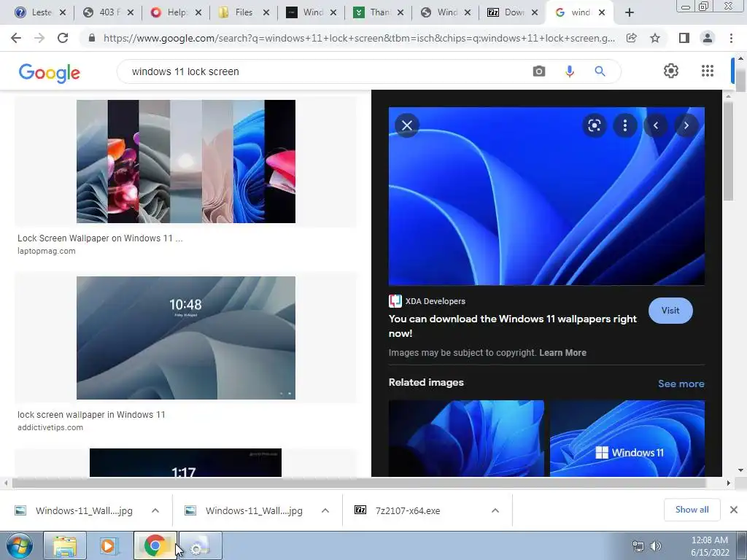Image resolution: width=747 pixels, height=560 pixels.
Task: Click the Chrome taskbar icon
Action: (155, 545)
